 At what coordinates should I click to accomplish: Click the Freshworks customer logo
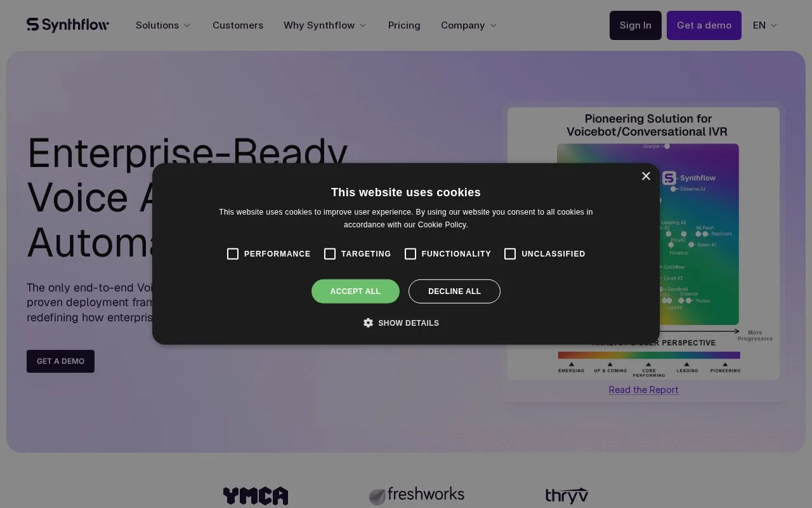coord(417,495)
